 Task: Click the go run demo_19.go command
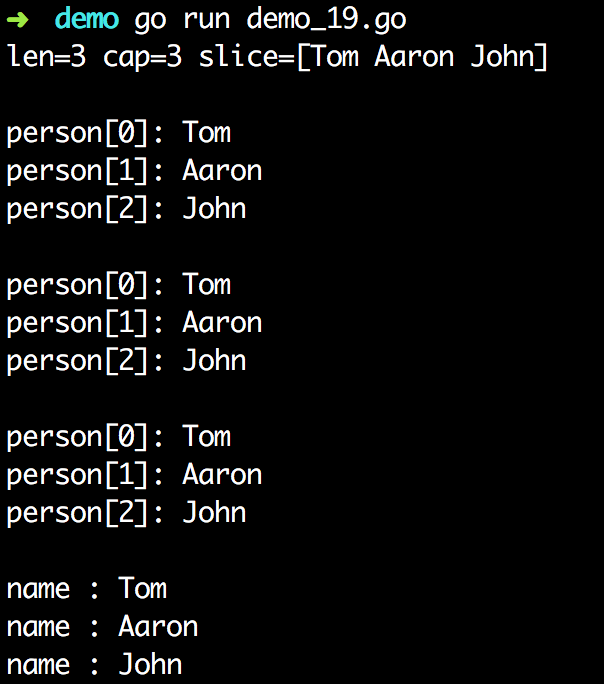click(270, 21)
